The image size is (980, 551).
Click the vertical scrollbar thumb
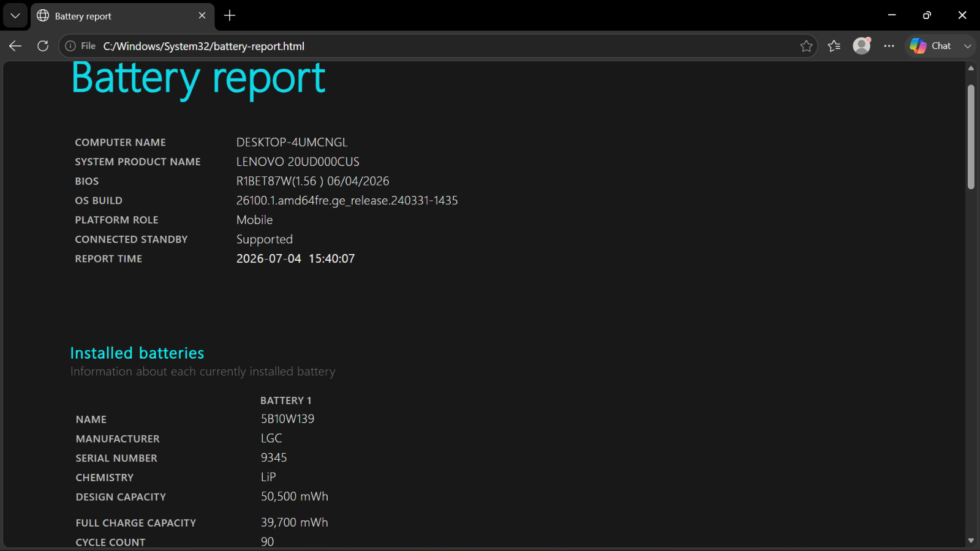coord(971,137)
